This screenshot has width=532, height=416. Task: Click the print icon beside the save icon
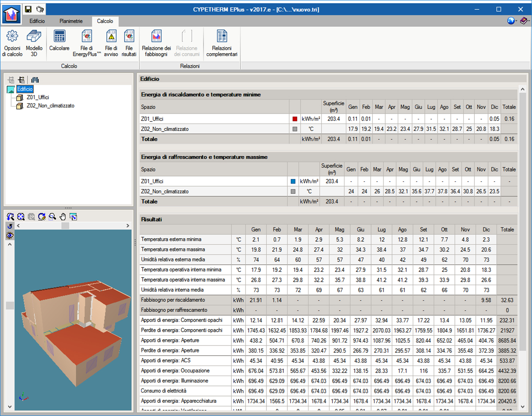(x=39, y=9)
